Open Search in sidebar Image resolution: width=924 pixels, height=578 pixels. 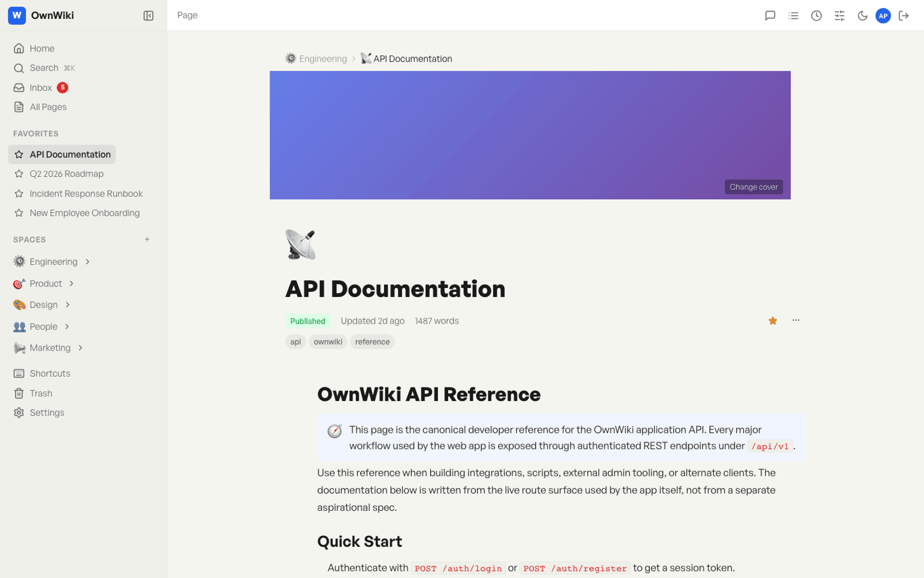[x=44, y=68]
